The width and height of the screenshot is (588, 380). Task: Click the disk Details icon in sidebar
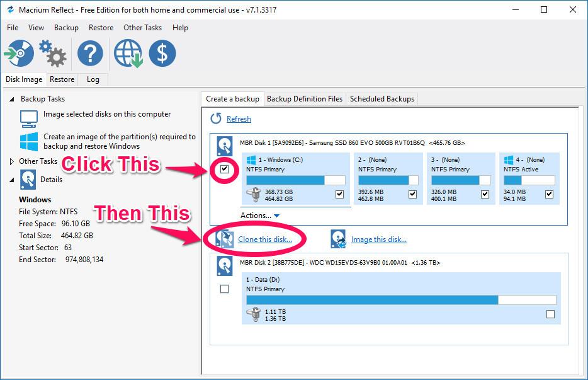coord(28,179)
